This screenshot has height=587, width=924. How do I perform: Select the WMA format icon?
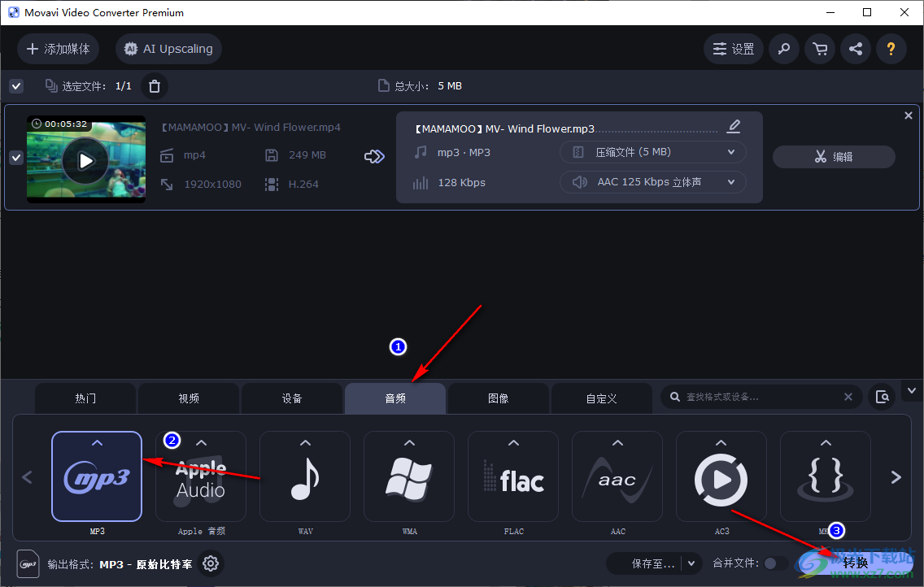(410, 476)
